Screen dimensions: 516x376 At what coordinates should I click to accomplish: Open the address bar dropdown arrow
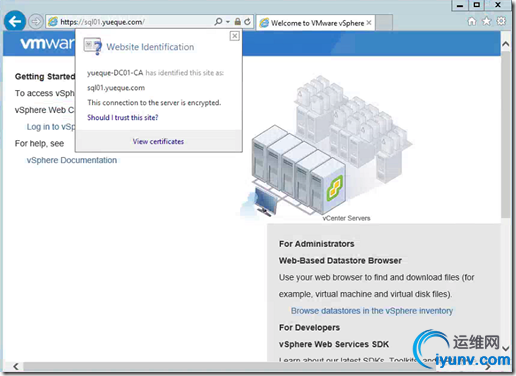coord(228,22)
